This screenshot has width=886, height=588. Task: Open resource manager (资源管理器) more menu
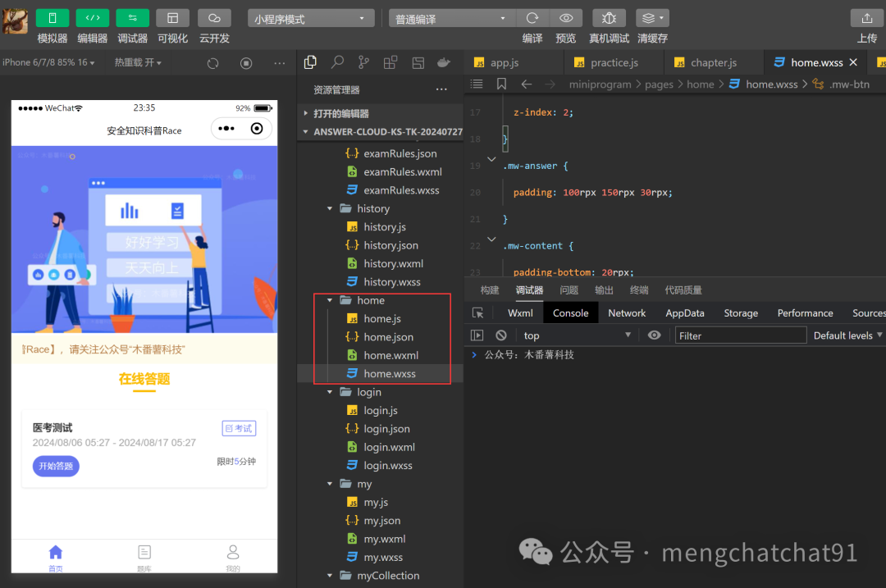point(441,89)
